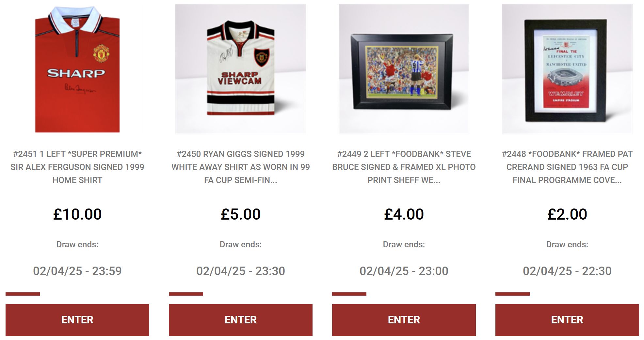Viewport: 644px width, 340px height.
Task: Open the #2449 Steve Bruce signed photo title
Action: coord(404,167)
